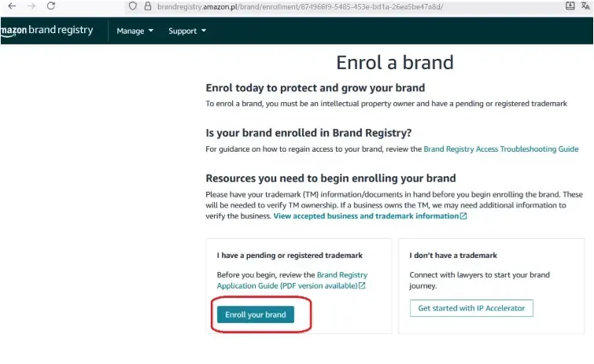The image size is (594, 364).
Task: Click the browser address bar URL
Action: [x=299, y=6]
